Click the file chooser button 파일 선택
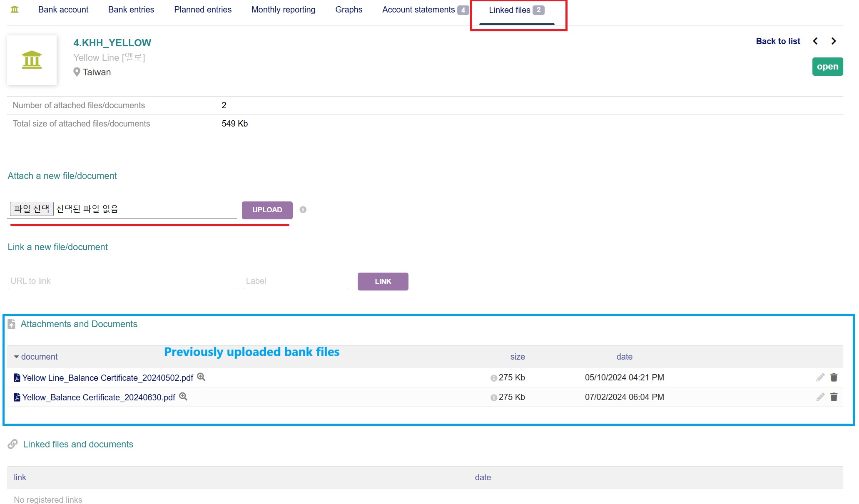Image resolution: width=859 pixels, height=504 pixels. (x=32, y=209)
